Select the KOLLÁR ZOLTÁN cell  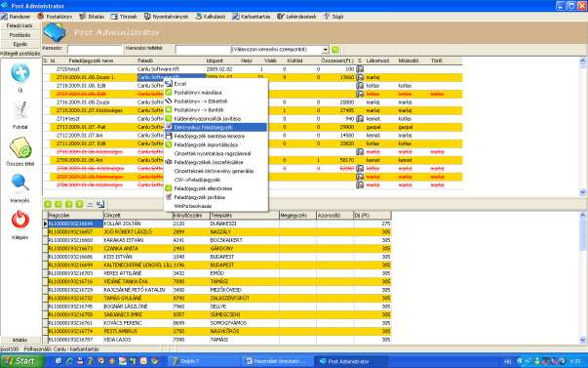point(138,224)
